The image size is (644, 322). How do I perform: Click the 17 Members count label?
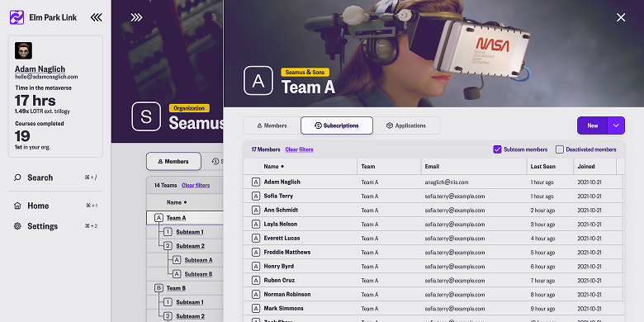click(x=266, y=149)
